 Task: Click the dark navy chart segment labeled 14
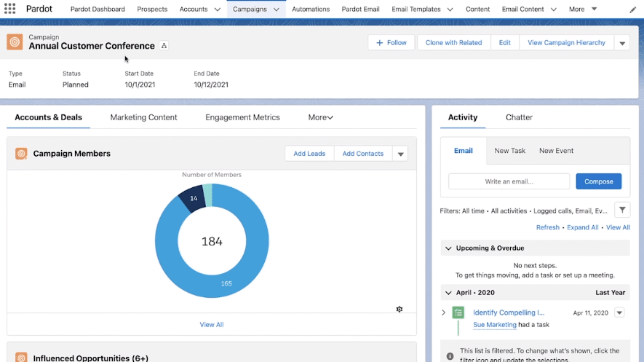(193, 198)
